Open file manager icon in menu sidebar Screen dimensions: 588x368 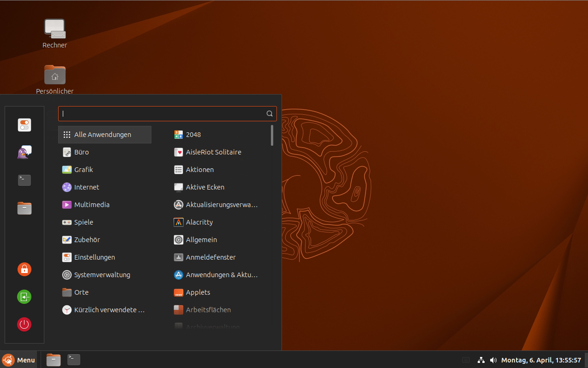coord(24,208)
